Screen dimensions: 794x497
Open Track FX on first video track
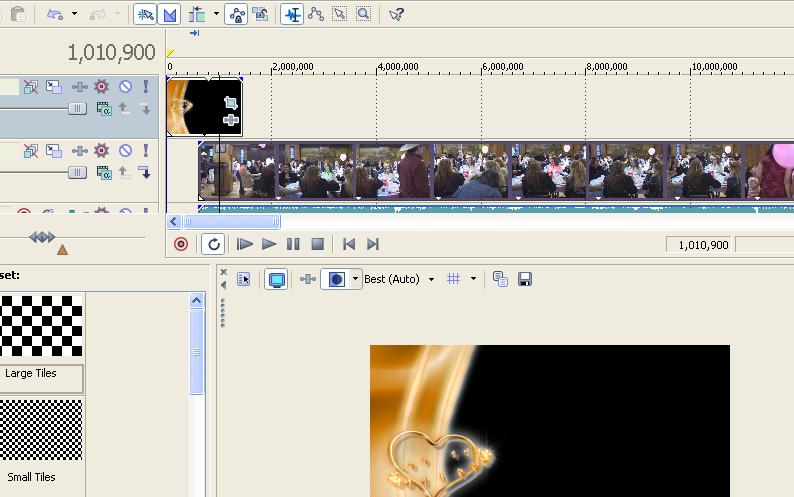[80, 87]
